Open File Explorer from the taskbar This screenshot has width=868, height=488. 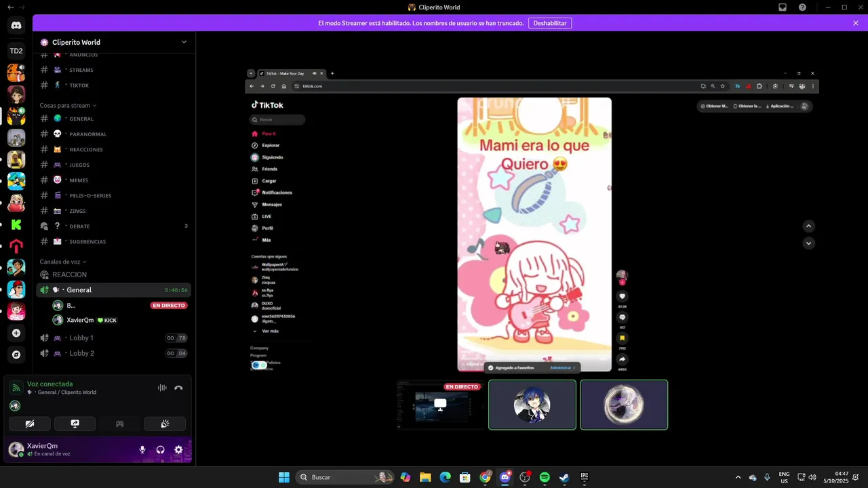pyautogui.click(x=425, y=477)
